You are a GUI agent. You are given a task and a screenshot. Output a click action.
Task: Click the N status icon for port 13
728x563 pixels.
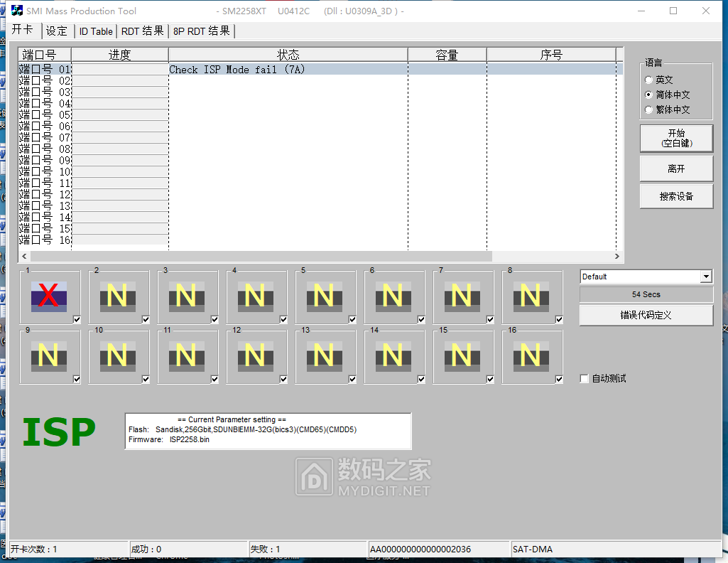pyautogui.click(x=324, y=356)
